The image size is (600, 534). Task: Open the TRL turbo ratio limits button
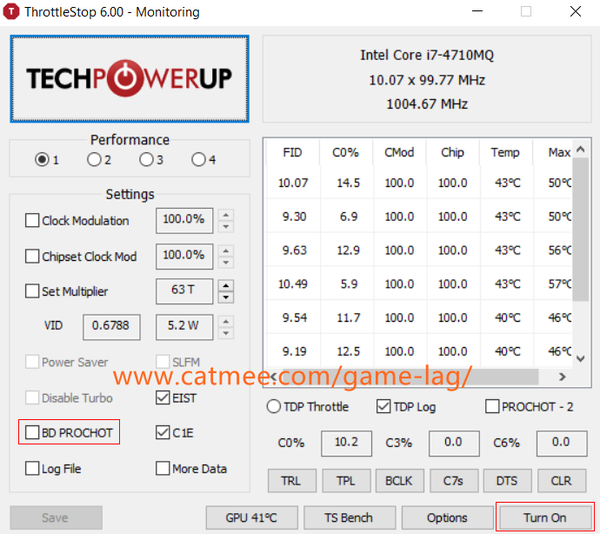click(x=292, y=480)
